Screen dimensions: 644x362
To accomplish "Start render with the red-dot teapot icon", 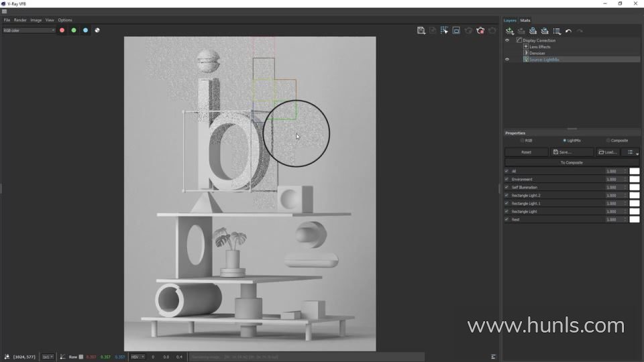I will point(480,30).
